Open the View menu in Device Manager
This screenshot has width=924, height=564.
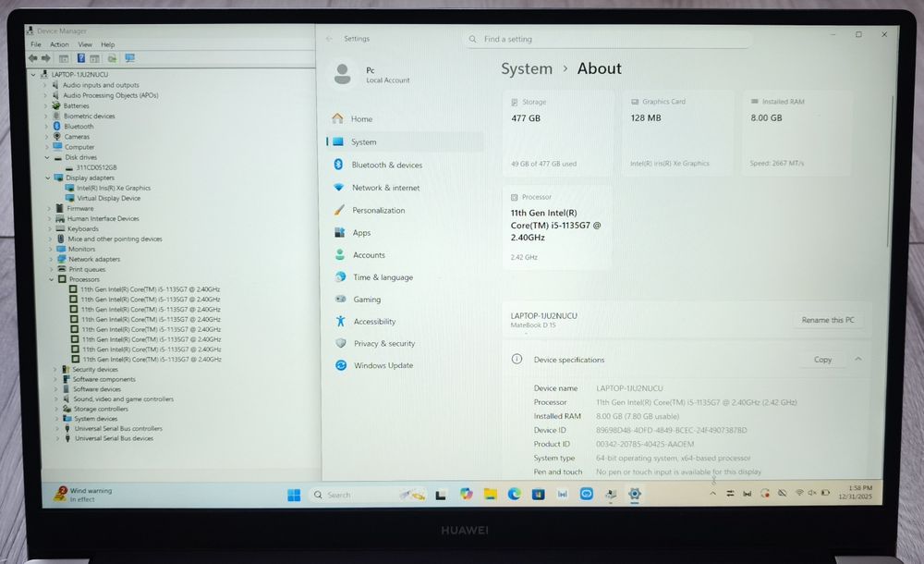(85, 44)
